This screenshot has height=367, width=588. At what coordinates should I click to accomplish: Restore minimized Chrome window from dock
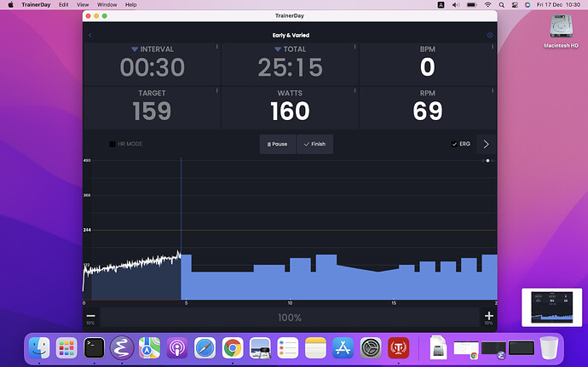(466, 348)
